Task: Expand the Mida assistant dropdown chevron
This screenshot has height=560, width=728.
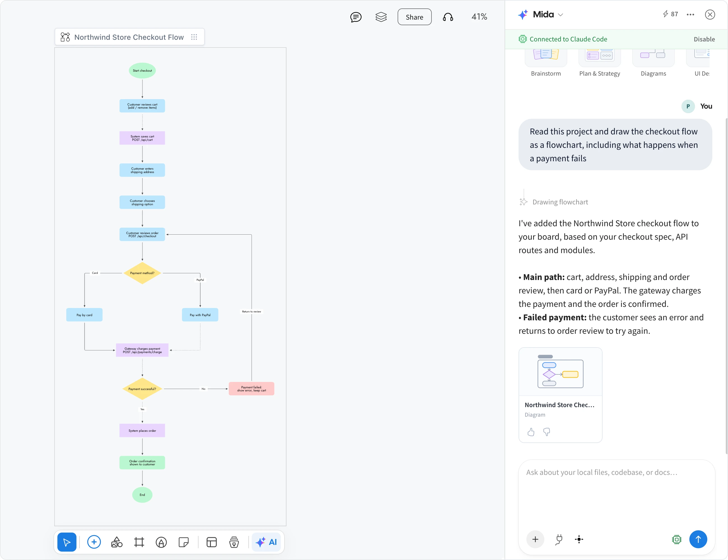Action: (x=561, y=15)
